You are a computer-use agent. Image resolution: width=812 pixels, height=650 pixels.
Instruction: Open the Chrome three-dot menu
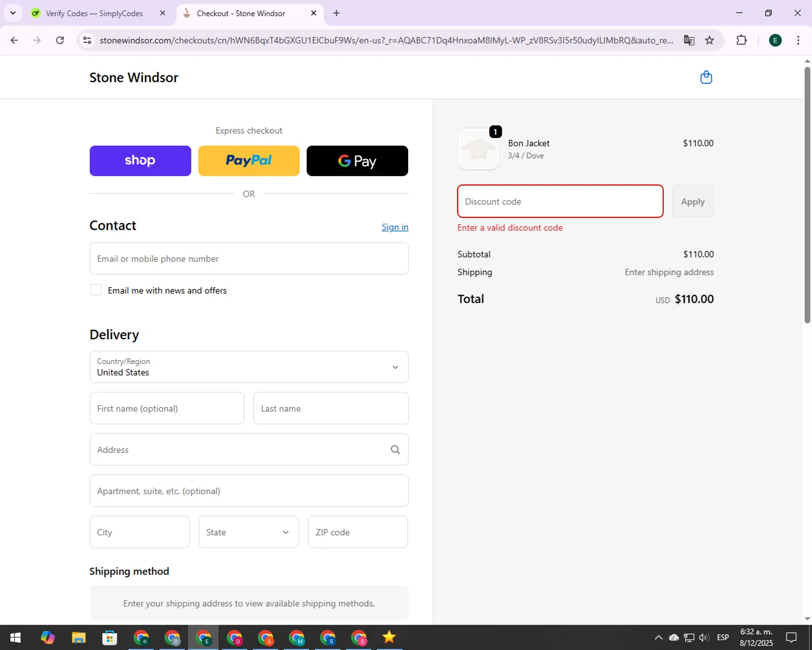coord(798,40)
